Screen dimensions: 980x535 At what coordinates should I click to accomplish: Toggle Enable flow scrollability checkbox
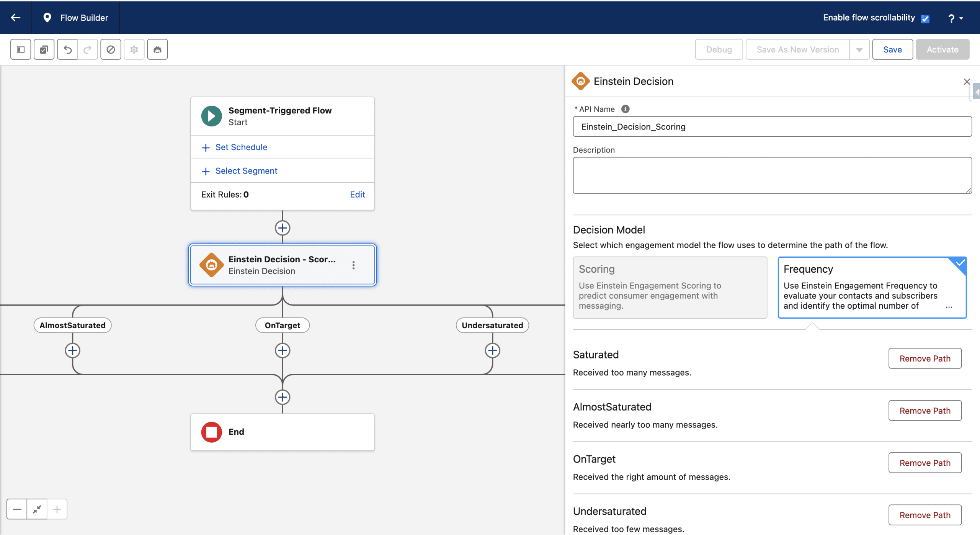925,18
